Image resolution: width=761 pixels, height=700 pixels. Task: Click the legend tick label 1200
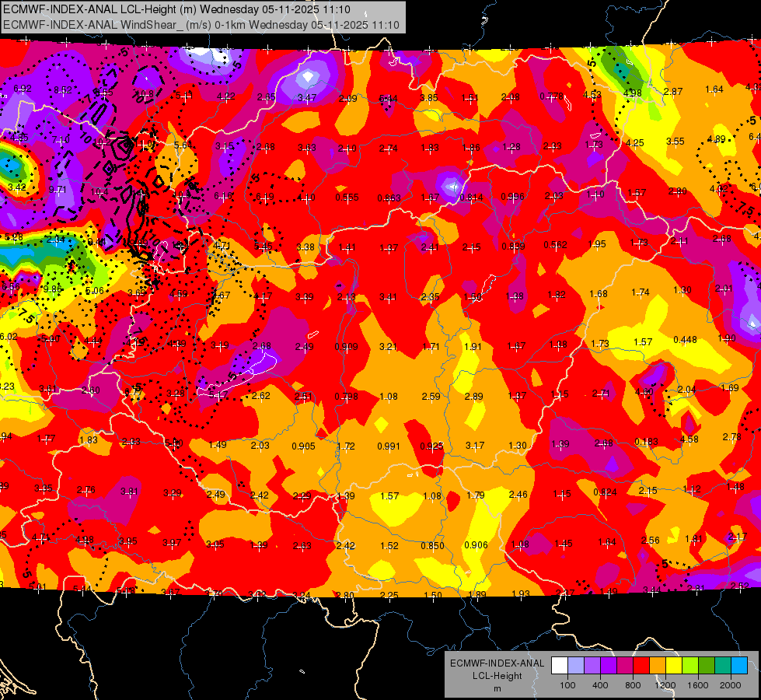click(665, 685)
